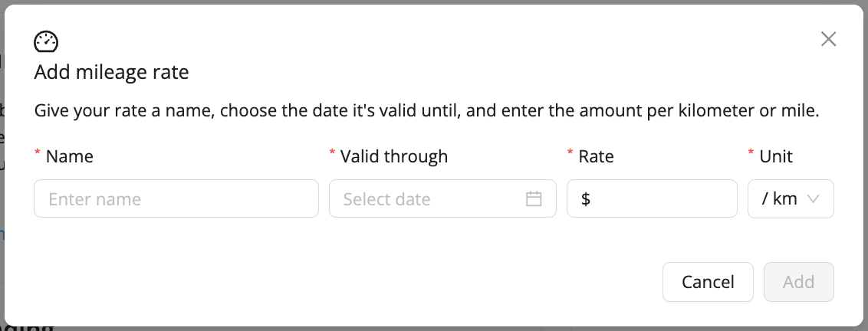Viewport: 868px width, 331px height.
Task: Click the required asterisk beside Unit
Action: point(751,155)
